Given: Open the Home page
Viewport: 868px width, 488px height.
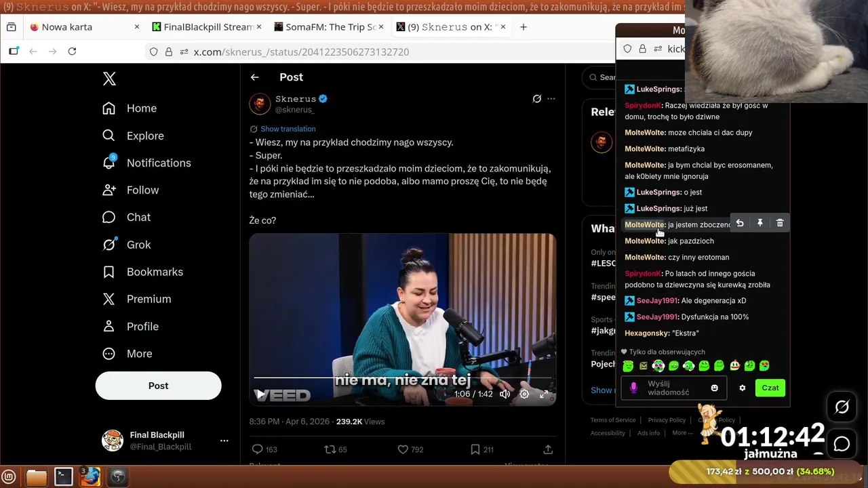Looking at the screenshot, I should (x=130, y=108).
